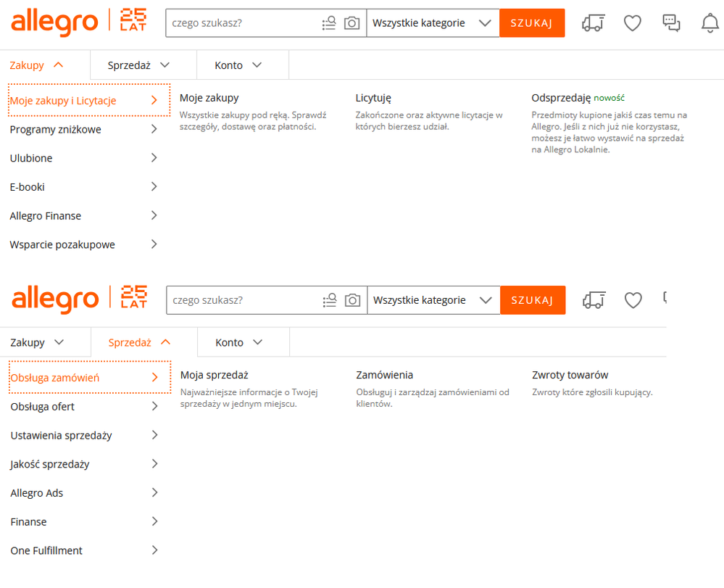Expand the Finanse submenu under Sprzedaż
724x588 pixels.
click(85, 521)
